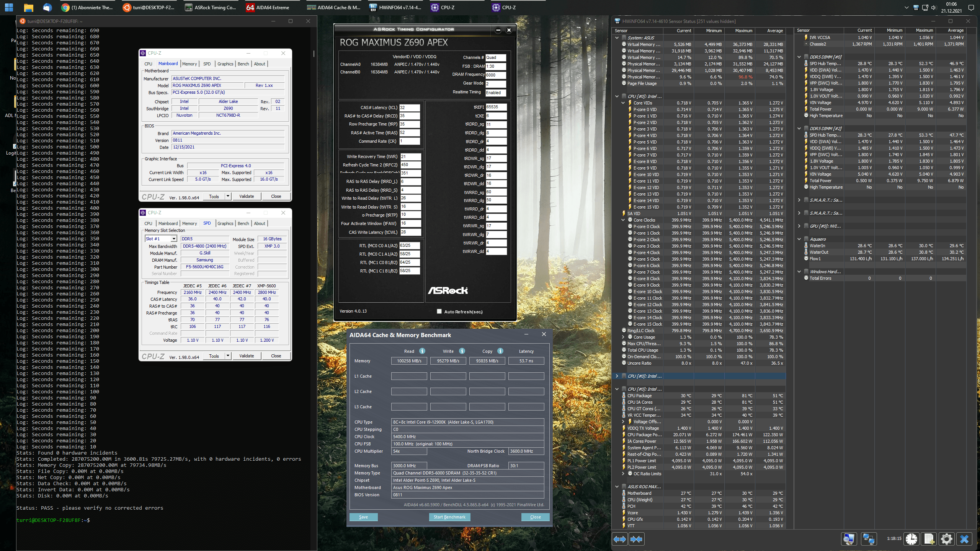Switch to Ubuntu terminal taskbar item
This screenshot has height=551, width=980.
point(149,7)
